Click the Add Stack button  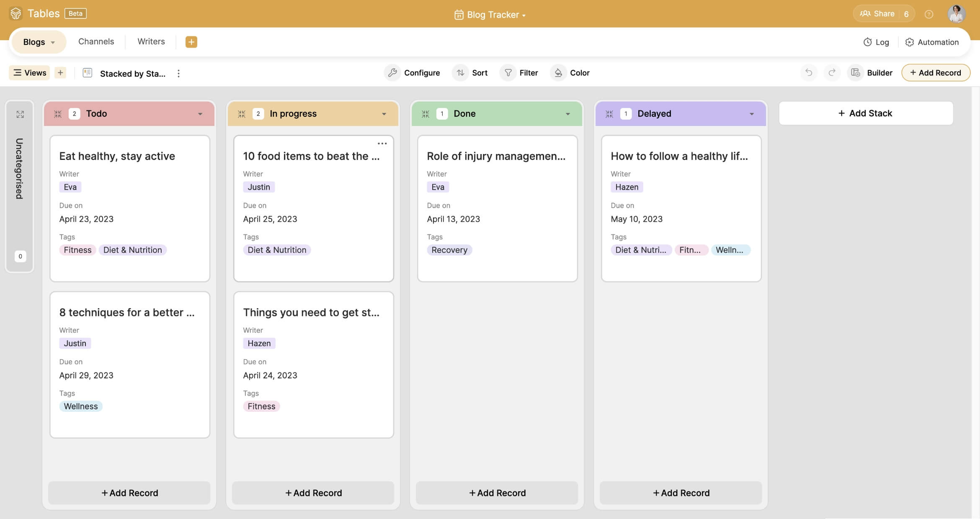pyautogui.click(x=865, y=113)
